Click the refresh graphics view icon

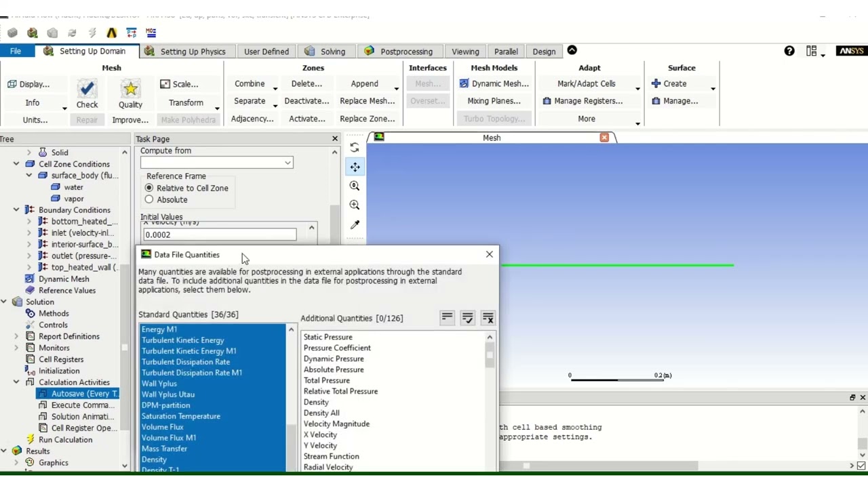355,147
